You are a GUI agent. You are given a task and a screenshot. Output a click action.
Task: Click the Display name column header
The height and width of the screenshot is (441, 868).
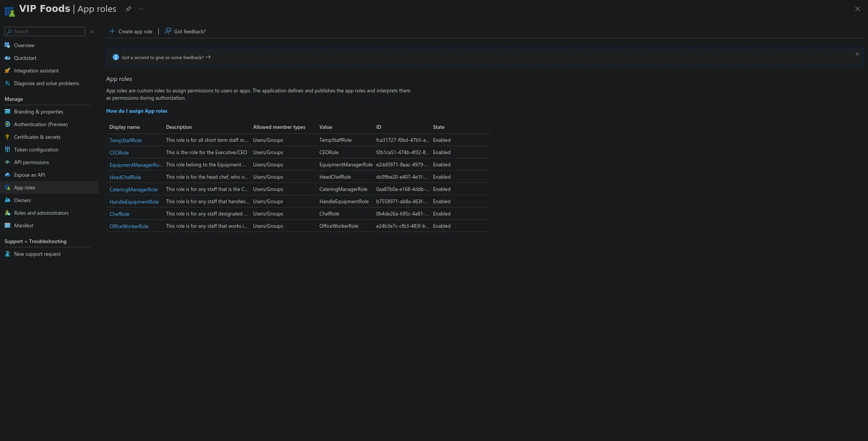(125, 127)
